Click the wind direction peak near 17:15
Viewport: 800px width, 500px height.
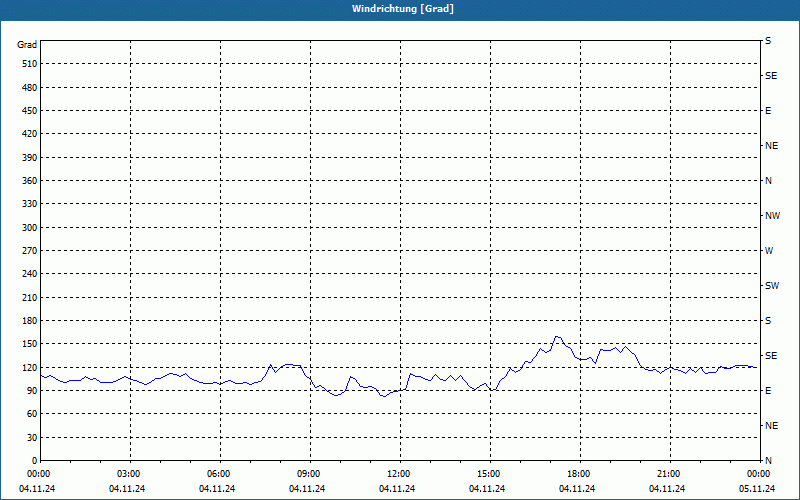click(x=557, y=337)
